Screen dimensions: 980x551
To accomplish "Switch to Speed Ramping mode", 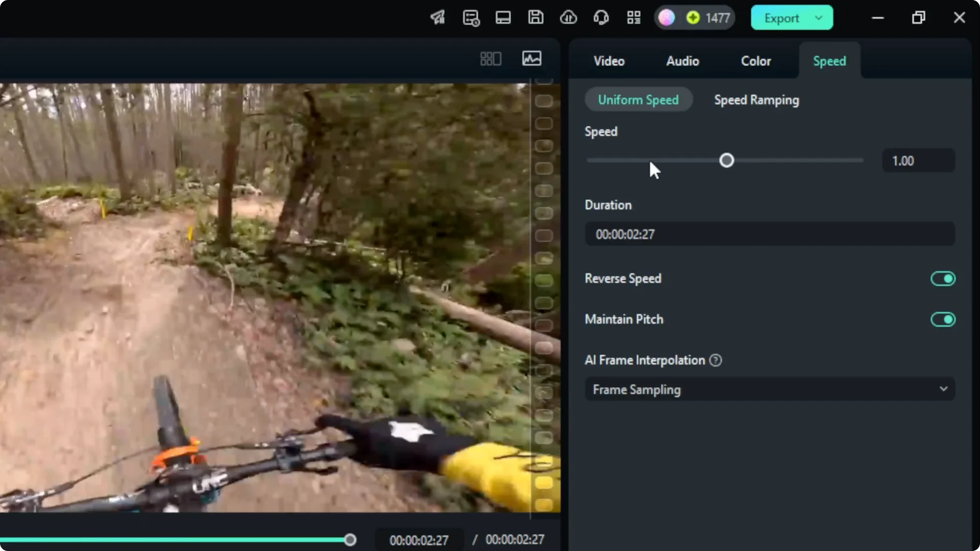I will [x=756, y=99].
